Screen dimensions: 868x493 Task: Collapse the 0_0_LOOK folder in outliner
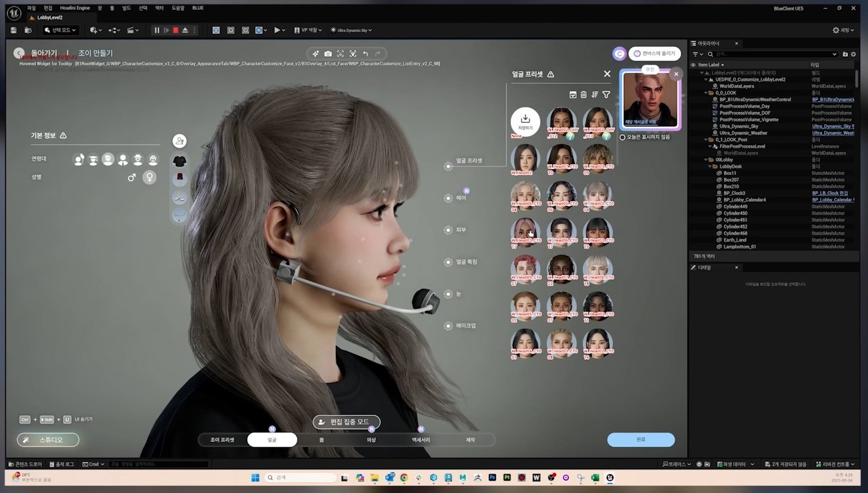tap(707, 93)
